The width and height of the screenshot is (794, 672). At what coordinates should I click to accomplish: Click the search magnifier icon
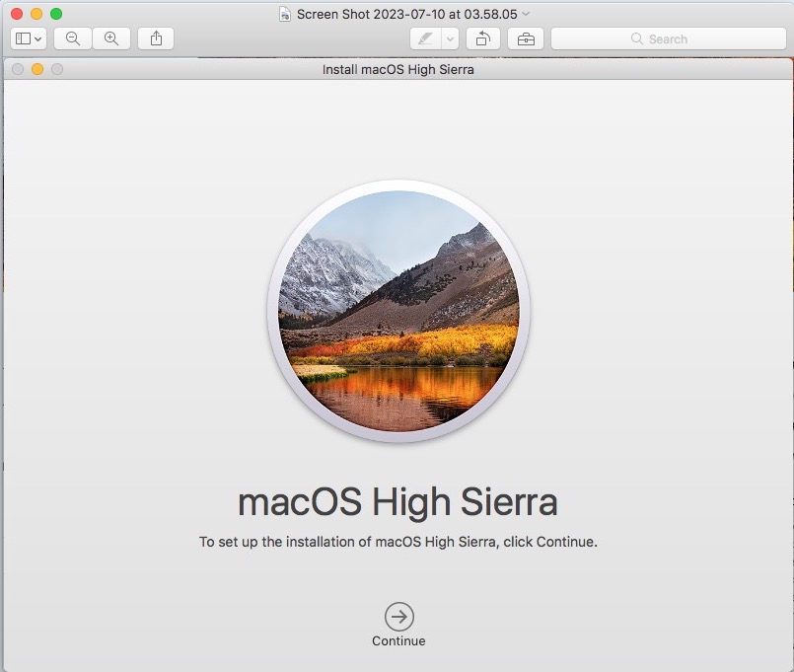coord(637,38)
